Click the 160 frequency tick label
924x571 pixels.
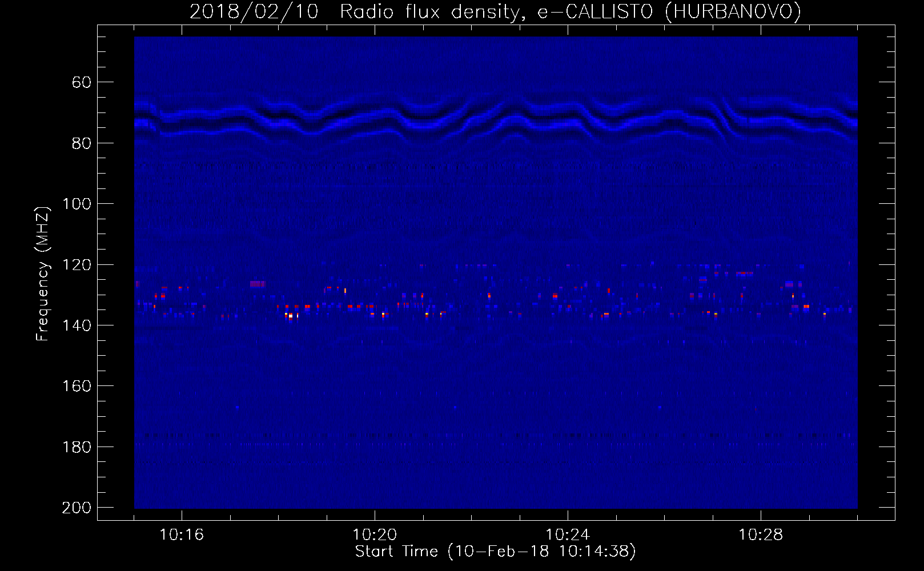tap(77, 386)
